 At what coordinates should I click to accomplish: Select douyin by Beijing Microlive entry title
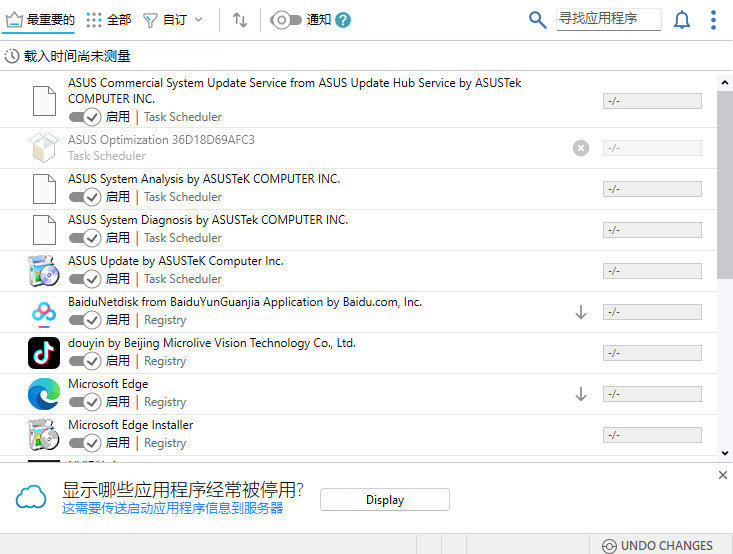point(212,343)
